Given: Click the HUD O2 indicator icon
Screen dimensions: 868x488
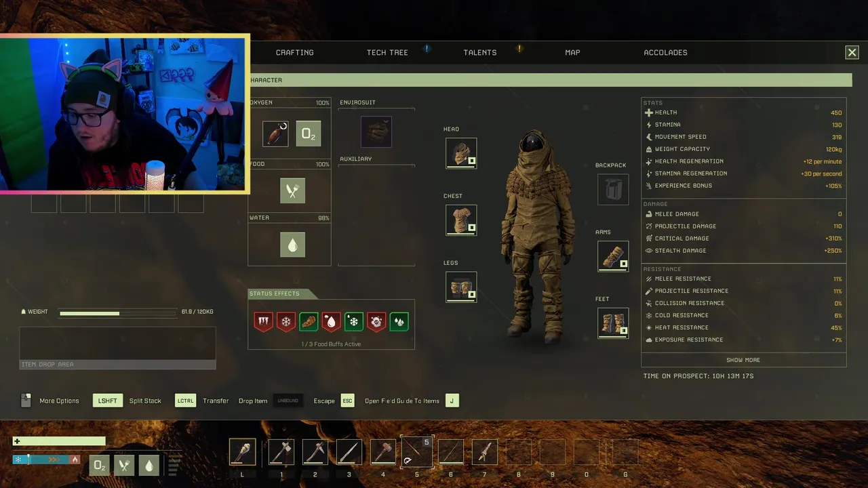Looking at the screenshot, I should [x=100, y=465].
